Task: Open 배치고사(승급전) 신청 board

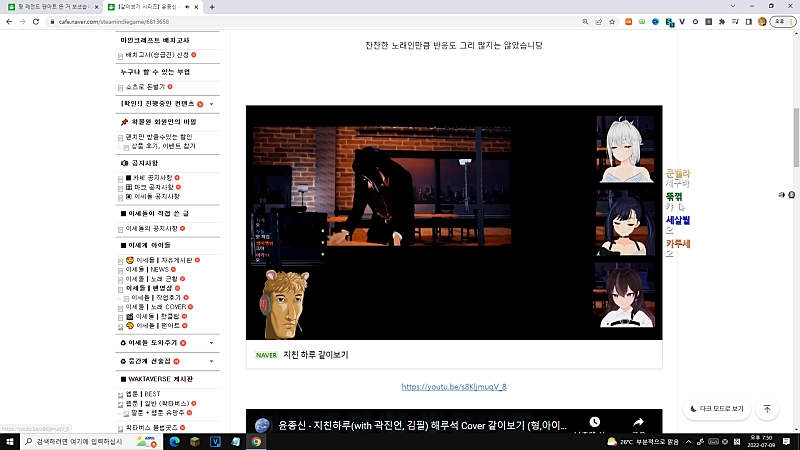Action: point(157,55)
